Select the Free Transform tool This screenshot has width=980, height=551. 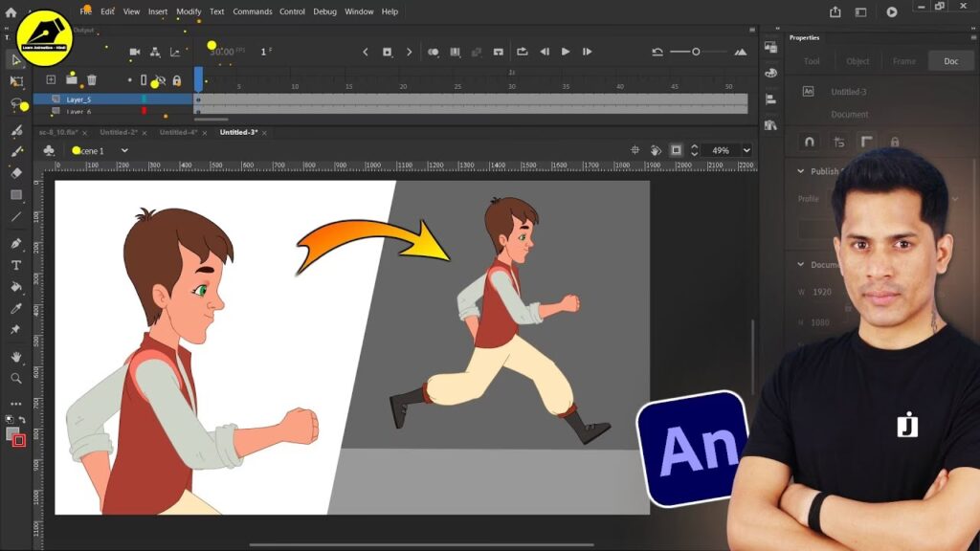click(16, 82)
